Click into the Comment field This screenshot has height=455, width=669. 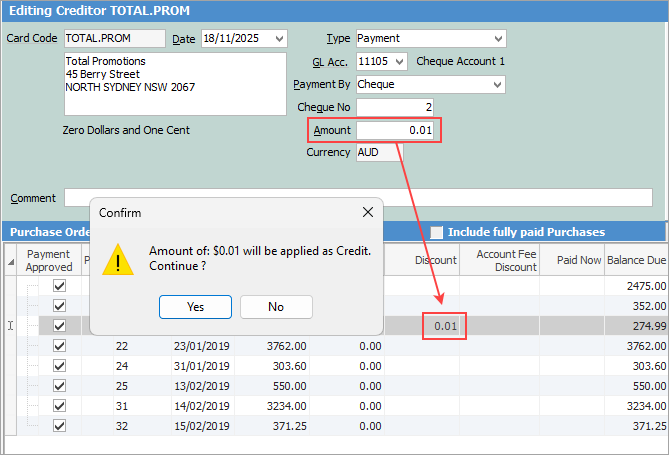click(358, 198)
